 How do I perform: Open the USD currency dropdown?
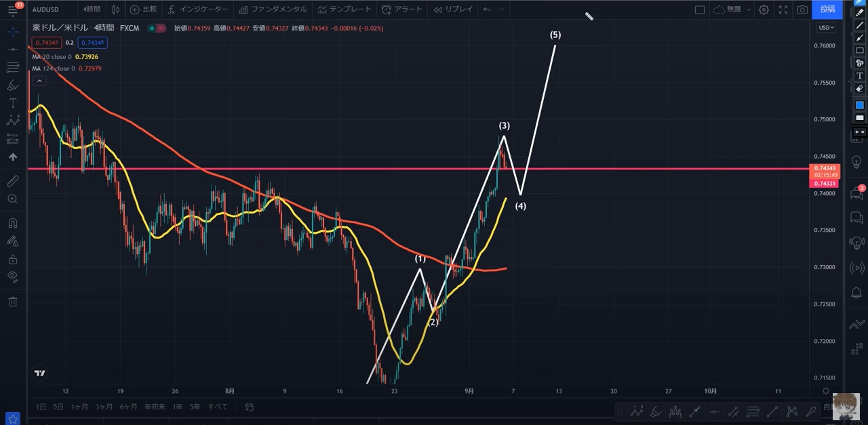click(825, 28)
